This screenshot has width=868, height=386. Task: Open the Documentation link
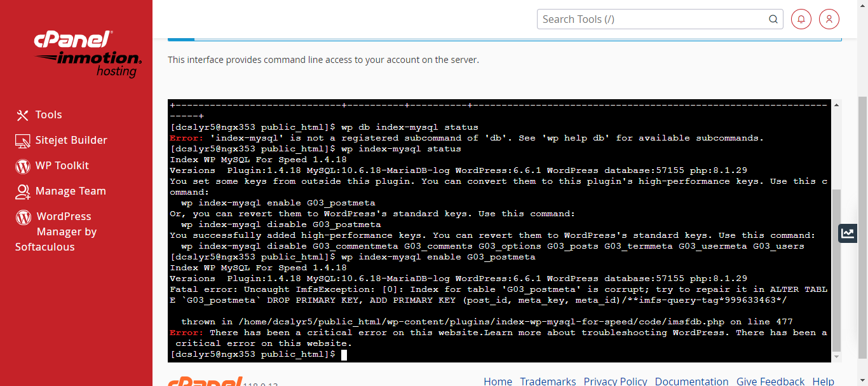tap(691, 381)
